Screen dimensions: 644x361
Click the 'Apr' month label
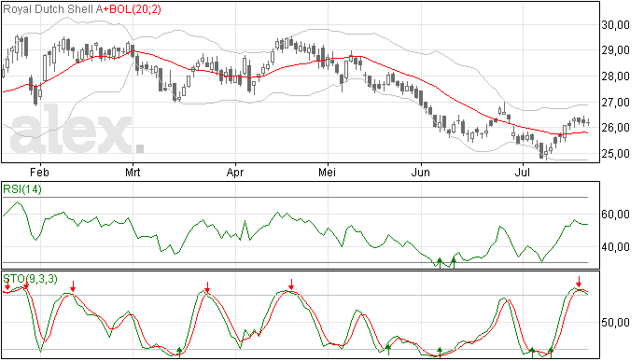[x=235, y=172]
